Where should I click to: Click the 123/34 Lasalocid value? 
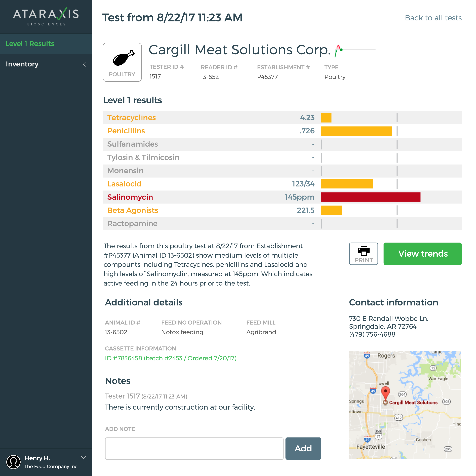pyautogui.click(x=303, y=184)
